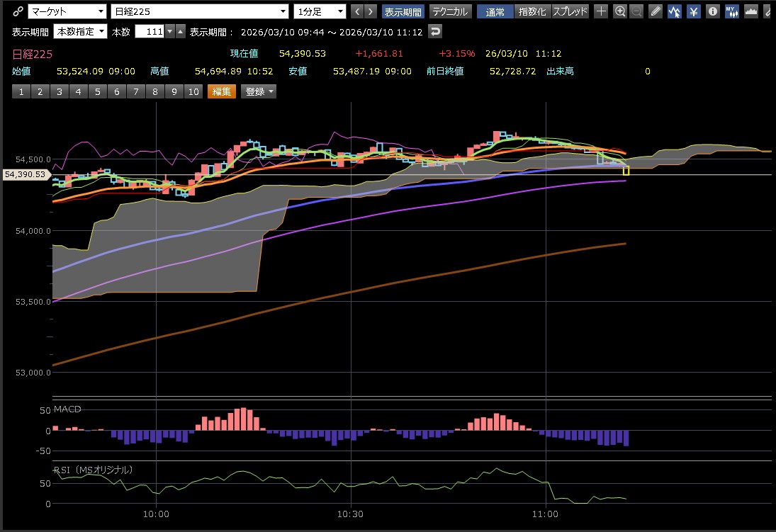Reset display period with return arrow
The height and width of the screenshot is (532, 776).
[x=436, y=32]
